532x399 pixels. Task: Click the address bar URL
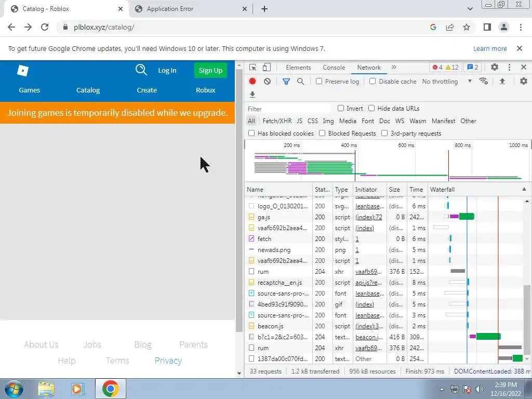tap(104, 27)
